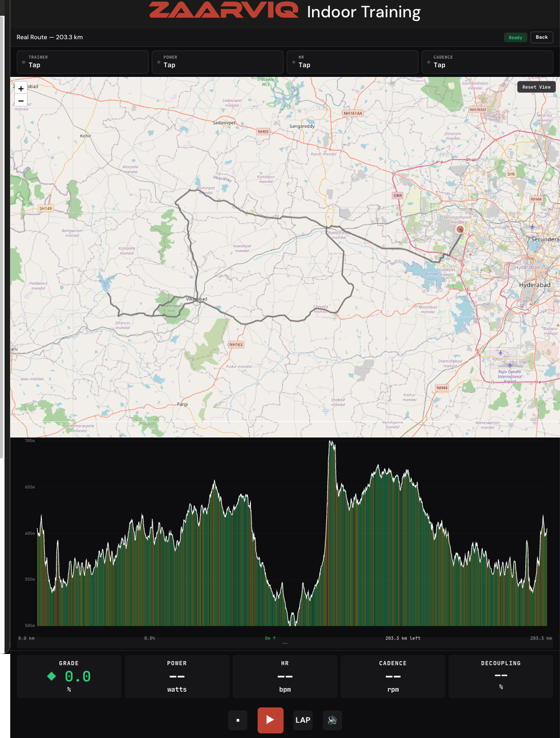This screenshot has width=560, height=738.
Task: Click the NH163 highway shield on the map
Action: click(x=236, y=345)
